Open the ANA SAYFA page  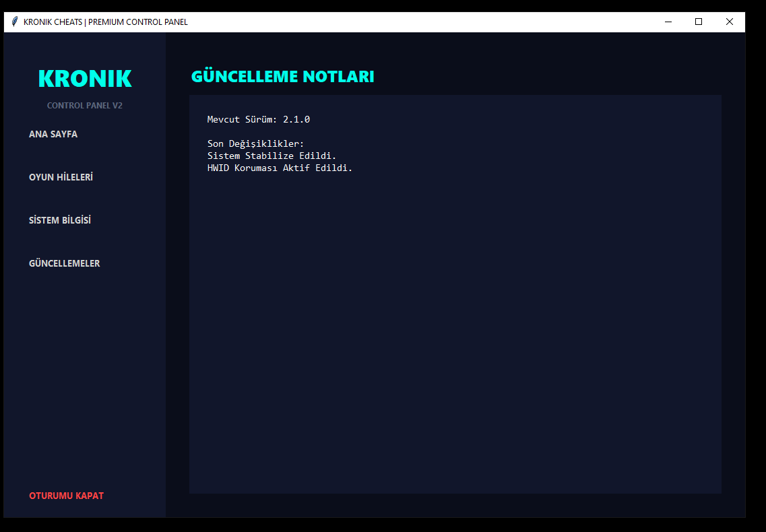tap(53, 134)
